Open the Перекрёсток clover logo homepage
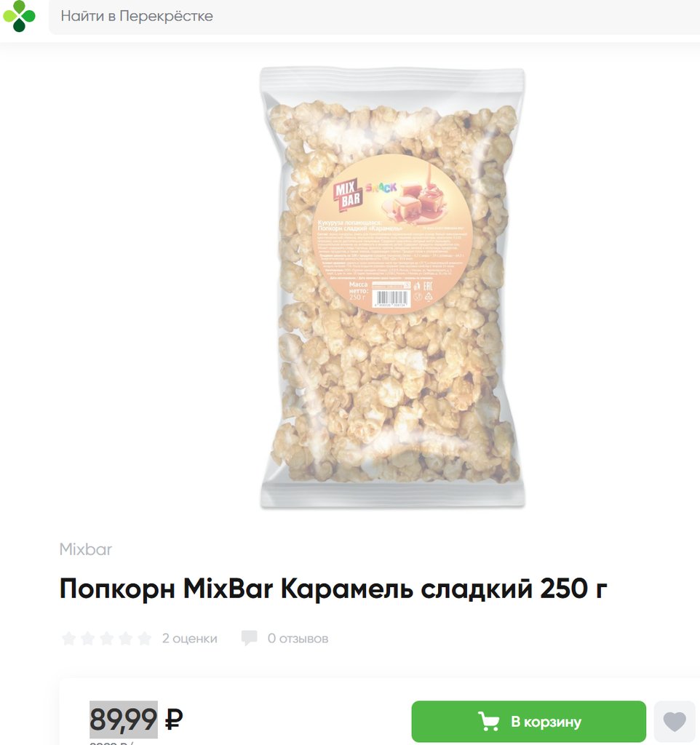This screenshot has width=700, height=745. click(19, 16)
